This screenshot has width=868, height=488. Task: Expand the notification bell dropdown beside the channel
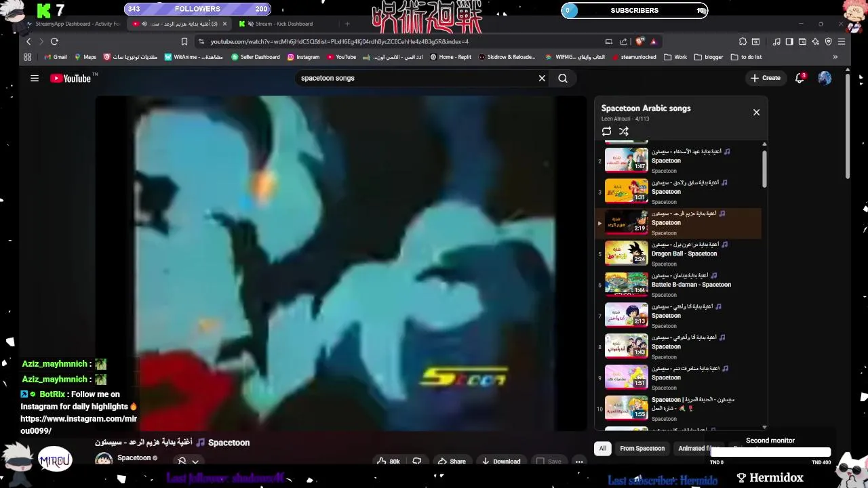coord(195,462)
